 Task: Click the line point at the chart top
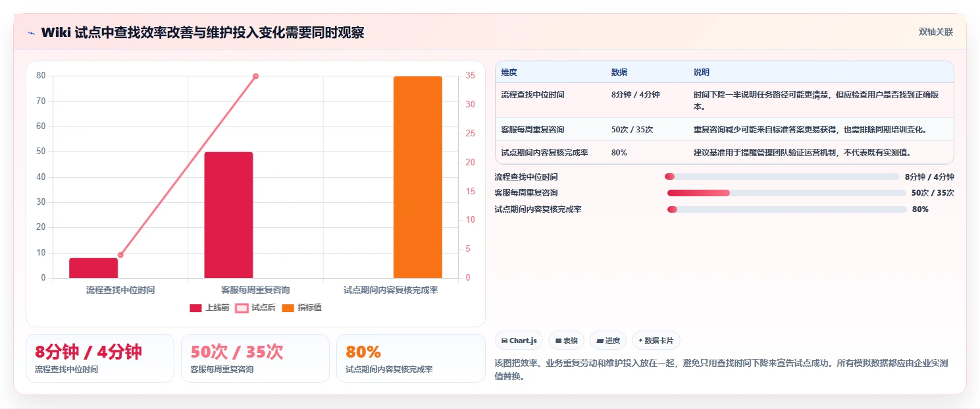click(x=255, y=76)
